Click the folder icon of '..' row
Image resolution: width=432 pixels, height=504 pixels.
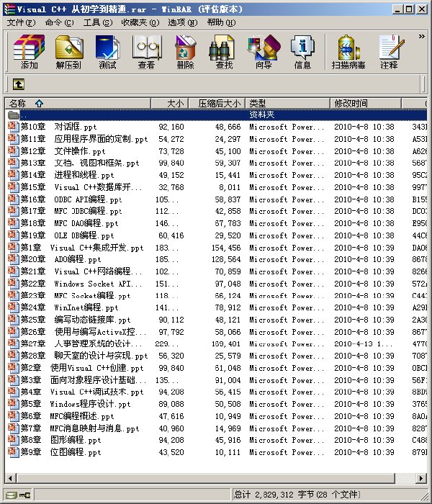click(13, 114)
